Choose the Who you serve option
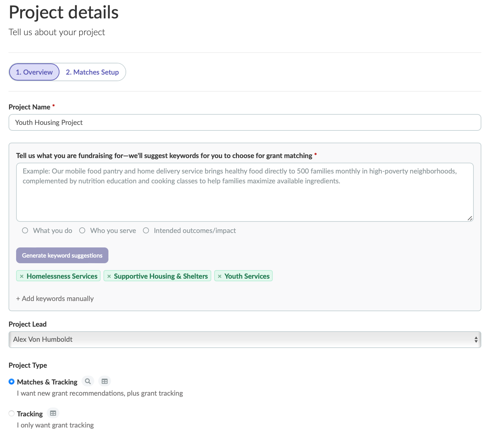This screenshot has height=440, width=504. 82,231
